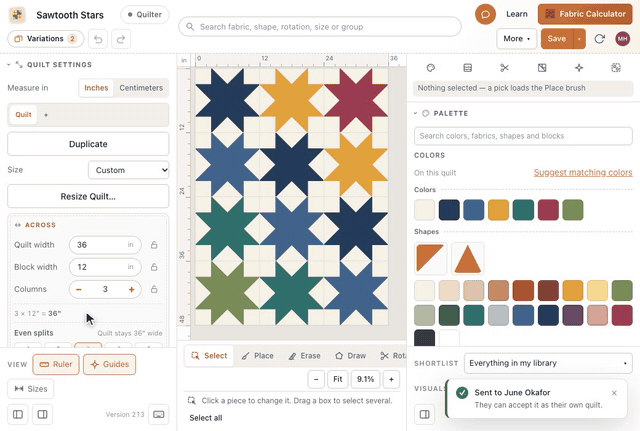Click the Duplicate button
Screen dimensions: 640x431
(x=88, y=144)
